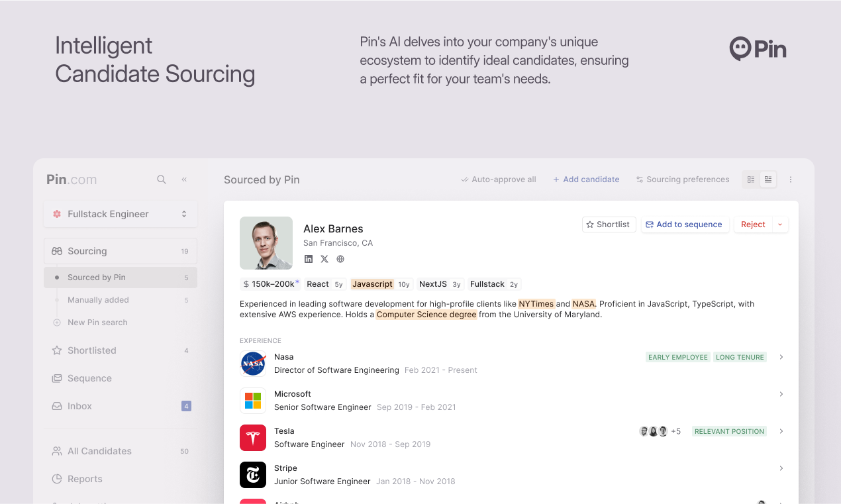841x504 pixels.
Task: Click the Reports pie chart icon
Action: coord(57,479)
